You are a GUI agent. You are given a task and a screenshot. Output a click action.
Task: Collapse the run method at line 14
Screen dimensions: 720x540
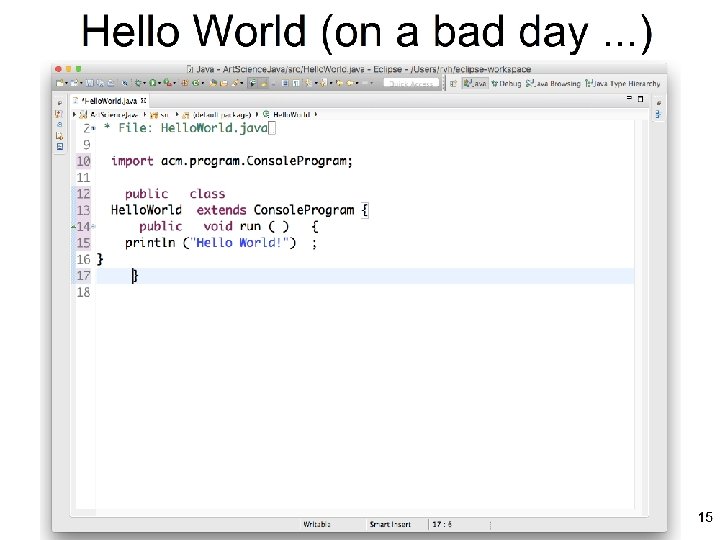(94, 226)
